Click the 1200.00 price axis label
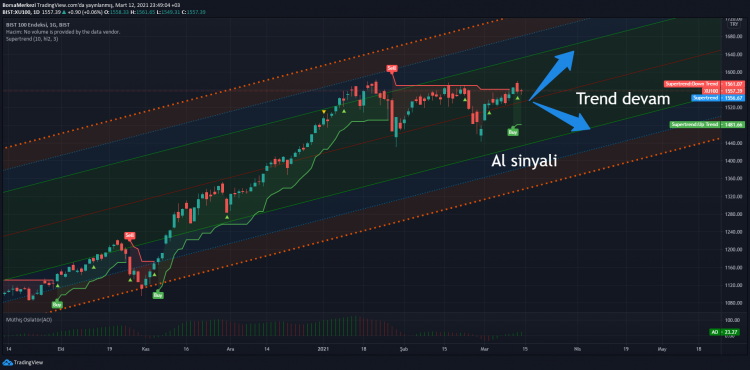 (x=733, y=249)
